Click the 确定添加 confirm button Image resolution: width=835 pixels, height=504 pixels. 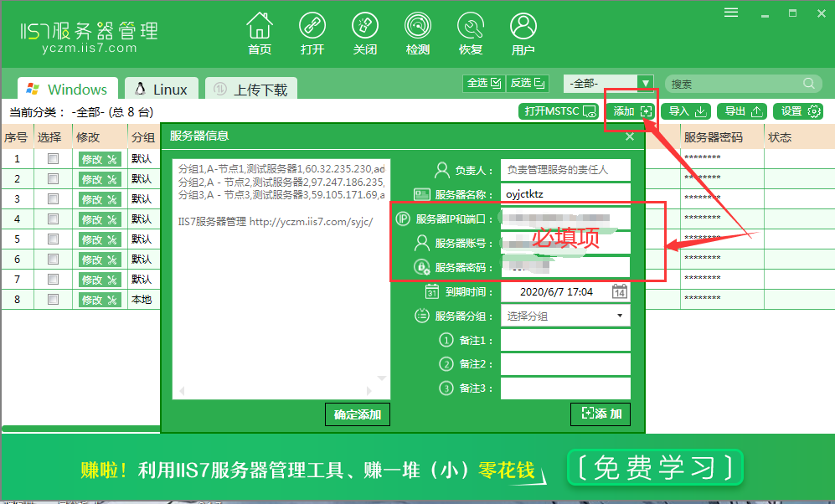click(x=358, y=414)
